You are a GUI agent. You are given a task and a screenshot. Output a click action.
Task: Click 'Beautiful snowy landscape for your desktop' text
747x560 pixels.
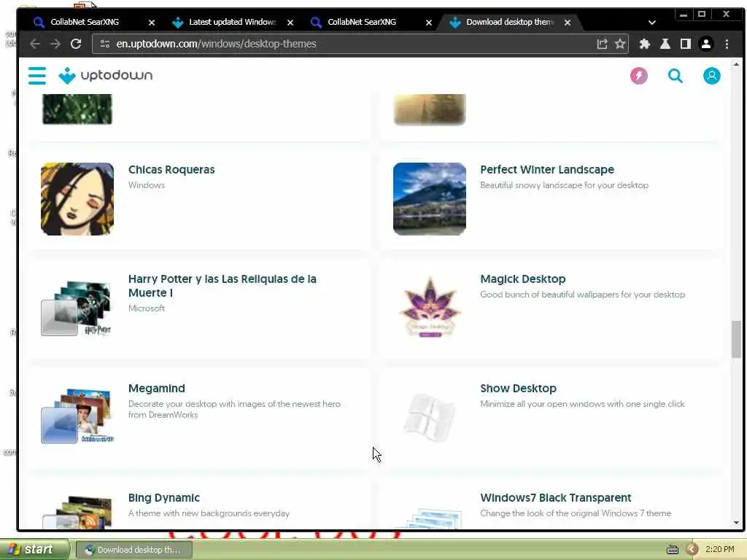click(564, 185)
